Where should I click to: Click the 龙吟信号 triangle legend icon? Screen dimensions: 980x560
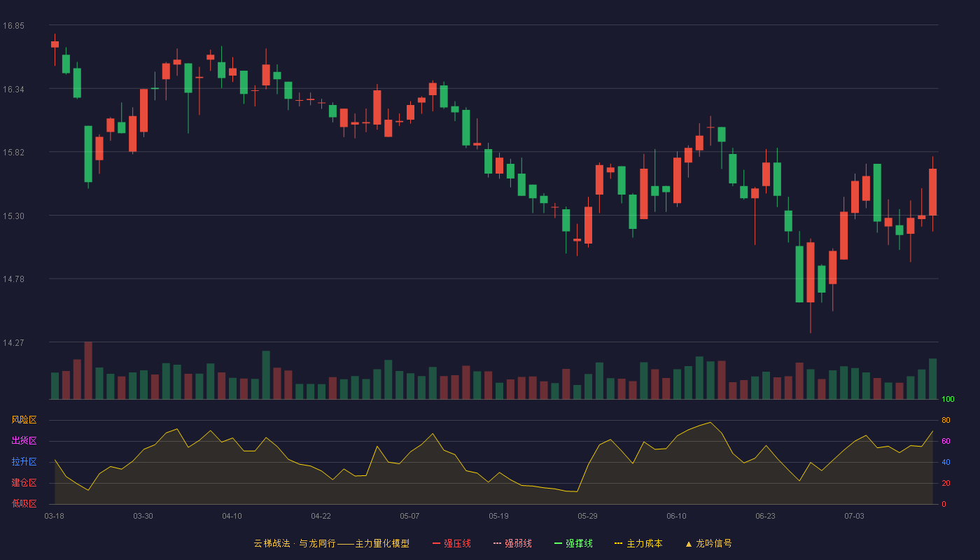point(688,543)
